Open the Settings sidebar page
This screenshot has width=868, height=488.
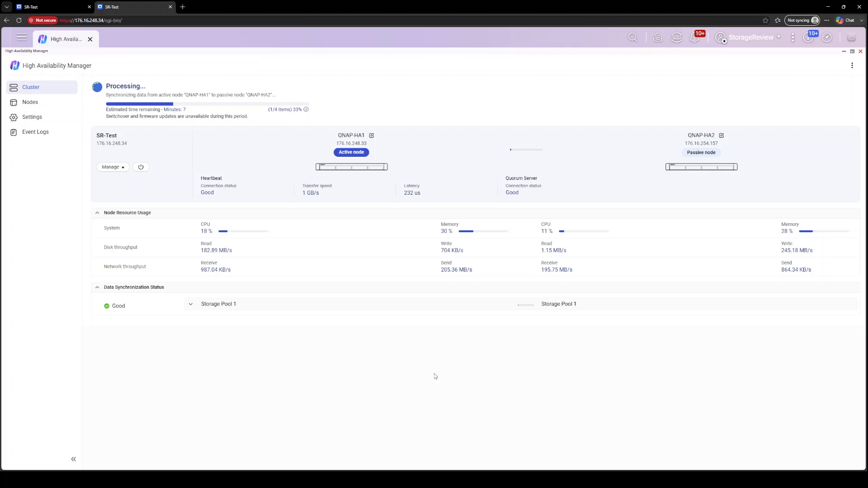click(42, 117)
